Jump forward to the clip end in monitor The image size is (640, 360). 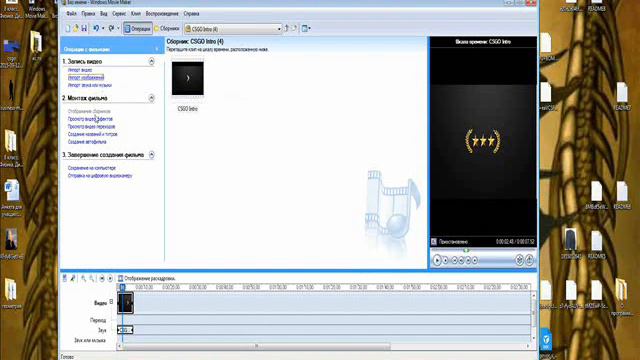(x=475, y=260)
